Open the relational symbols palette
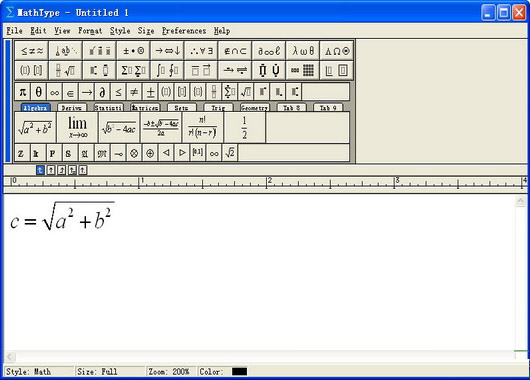 pos(32,51)
